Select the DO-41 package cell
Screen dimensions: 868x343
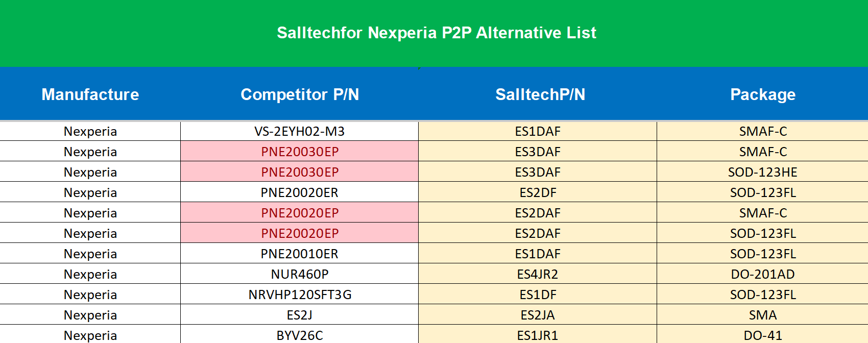[x=763, y=335]
